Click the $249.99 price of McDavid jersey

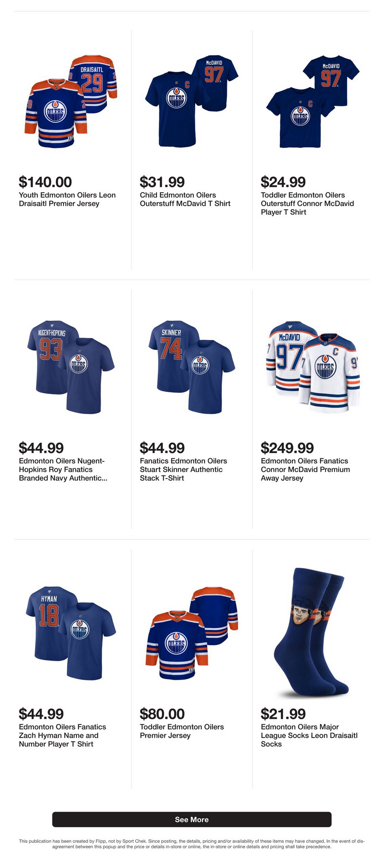[x=287, y=447]
